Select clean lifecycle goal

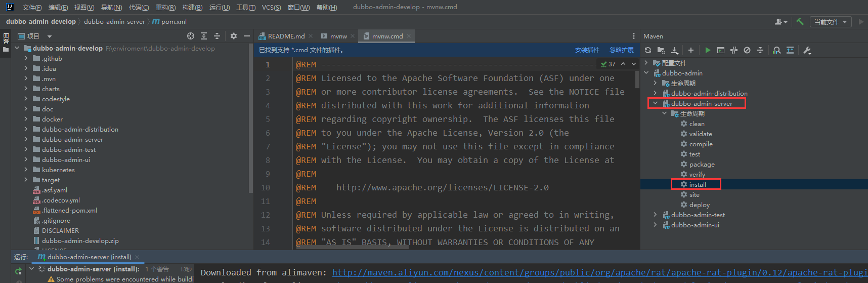point(697,124)
